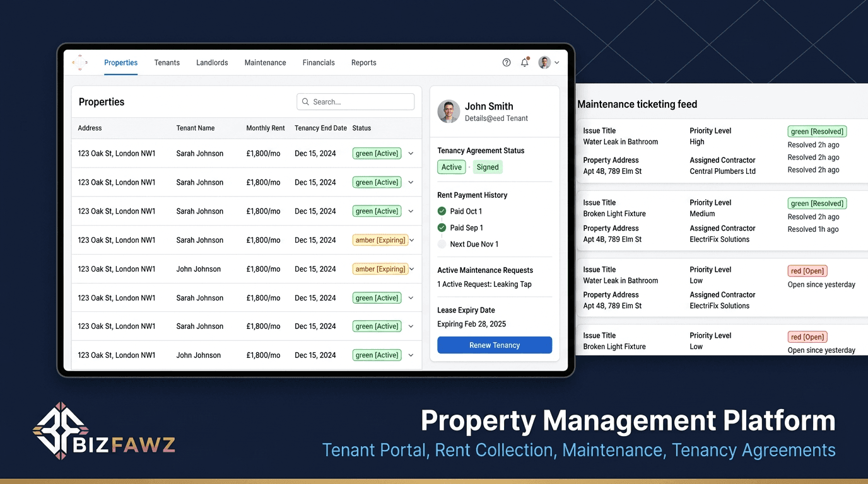This screenshot has width=868, height=484.
Task: Click the user avatar in top bar
Action: coord(544,62)
